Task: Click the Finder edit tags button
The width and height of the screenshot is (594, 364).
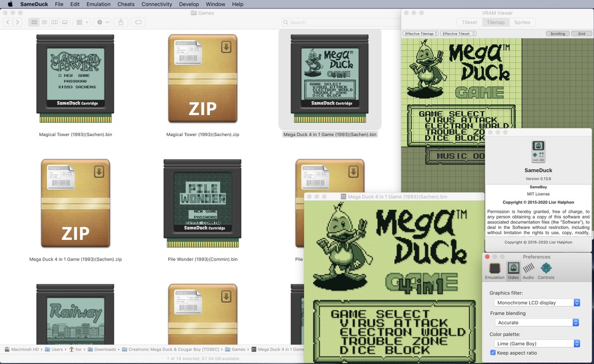Action: pos(138,22)
